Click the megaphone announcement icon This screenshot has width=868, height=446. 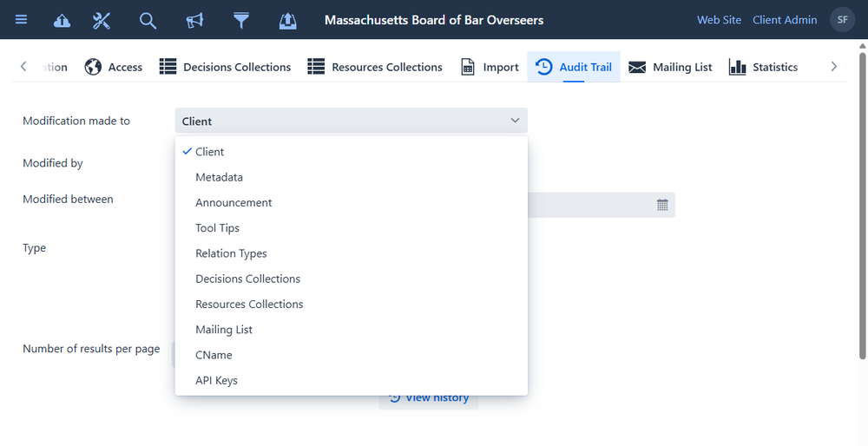(194, 20)
